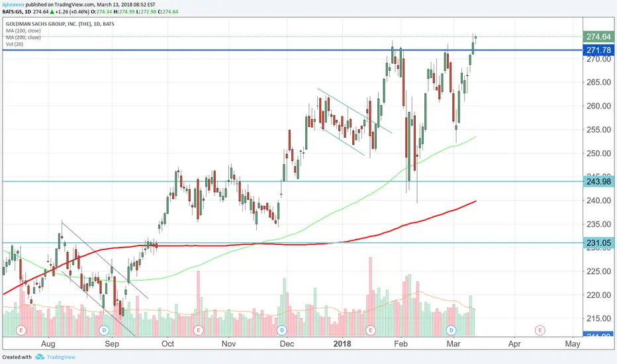Click the O:274.34 open value in header

101,12
